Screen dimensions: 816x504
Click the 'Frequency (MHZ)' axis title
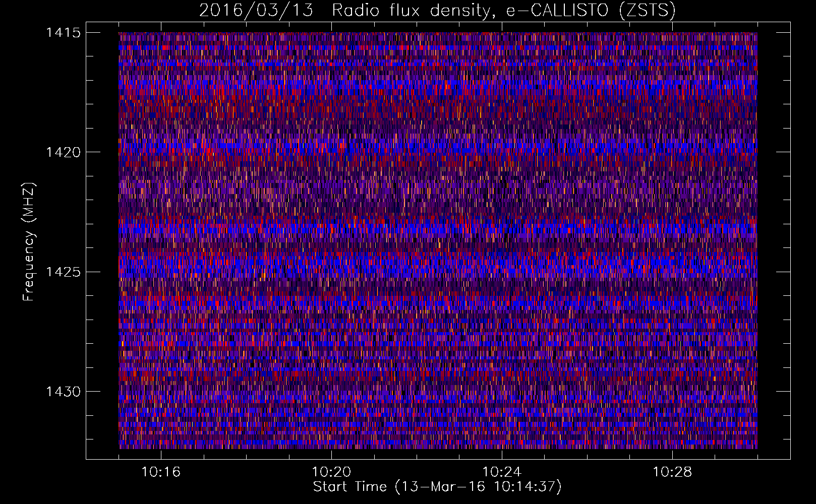click(x=29, y=241)
